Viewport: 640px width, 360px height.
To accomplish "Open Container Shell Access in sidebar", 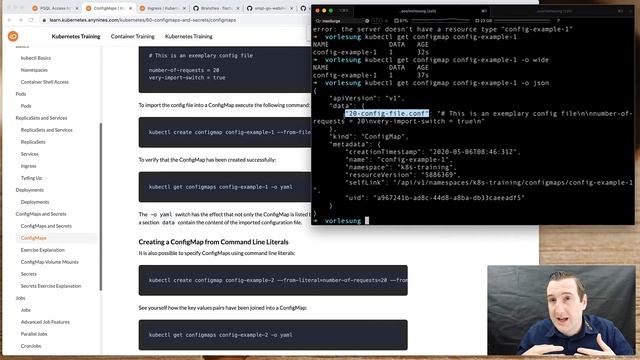I will click(x=45, y=82).
